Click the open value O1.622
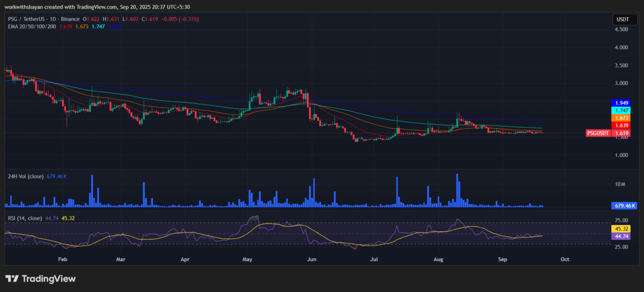 coord(92,19)
